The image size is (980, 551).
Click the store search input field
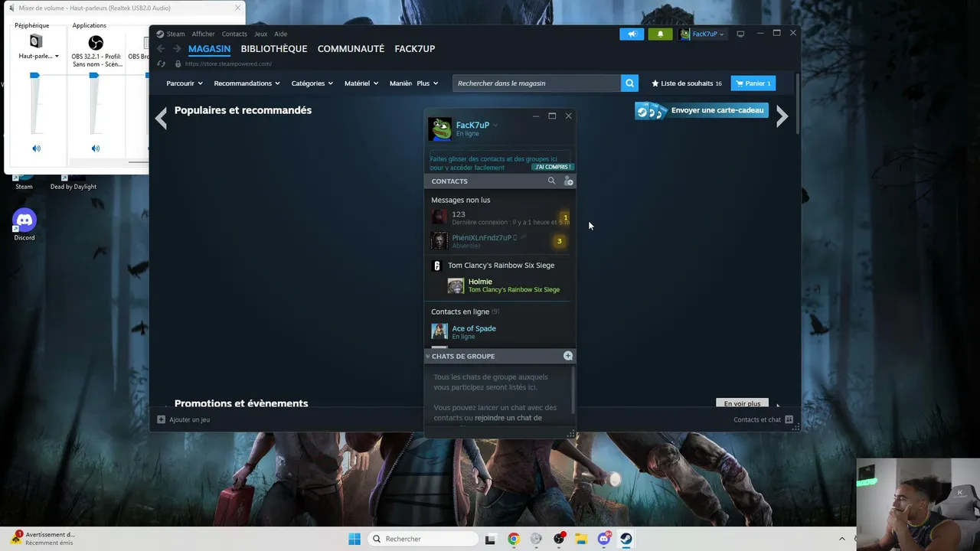pos(537,83)
